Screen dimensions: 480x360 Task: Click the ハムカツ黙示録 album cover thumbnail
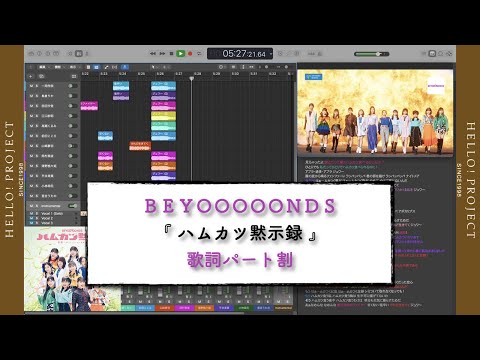(56, 269)
